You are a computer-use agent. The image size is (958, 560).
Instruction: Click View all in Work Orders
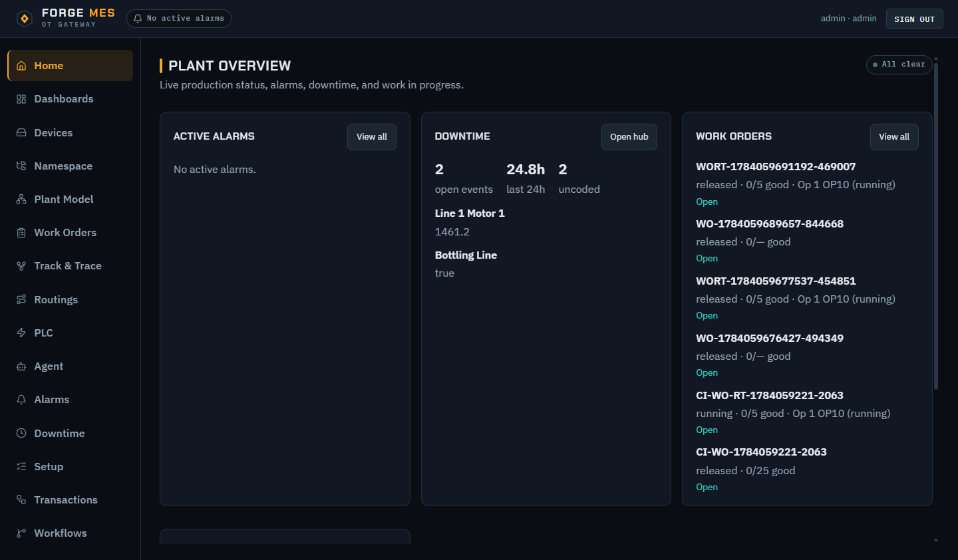[x=894, y=137]
